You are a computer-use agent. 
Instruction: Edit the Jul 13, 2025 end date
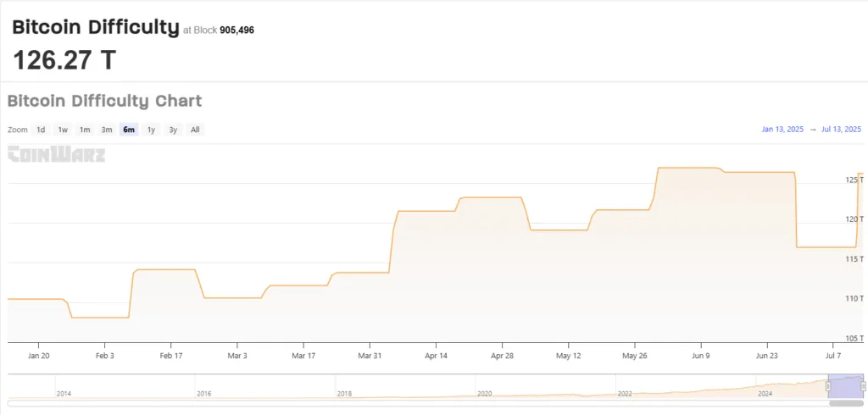tap(841, 130)
